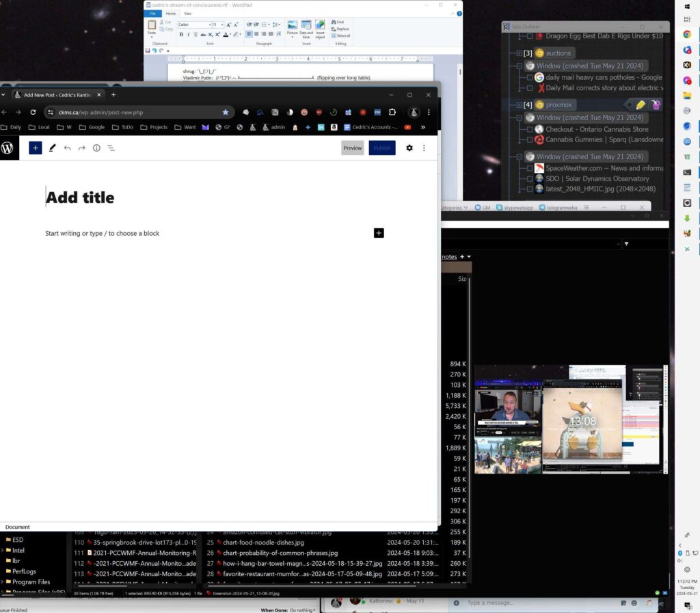Switch to the View tab in WordPad
The height and width of the screenshot is (613, 700).
[187, 14]
